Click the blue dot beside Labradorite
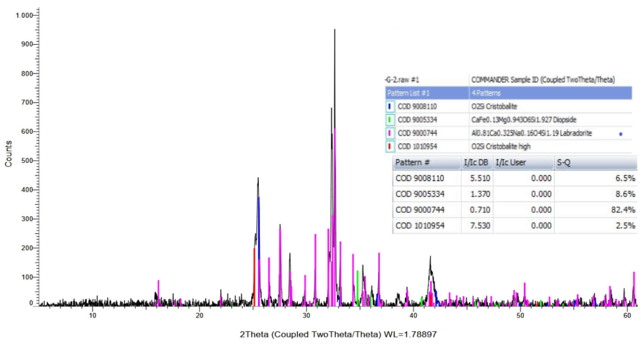This screenshot has width=644, height=345. 621,134
